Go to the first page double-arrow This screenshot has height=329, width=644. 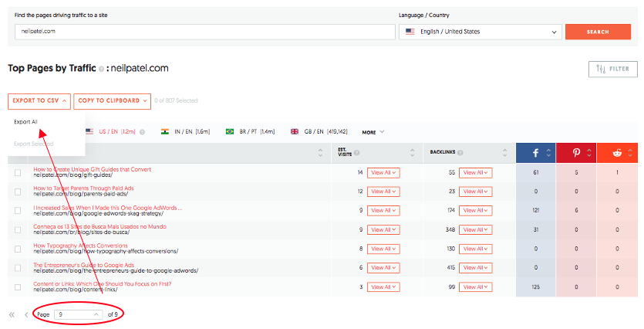(12, 314)
